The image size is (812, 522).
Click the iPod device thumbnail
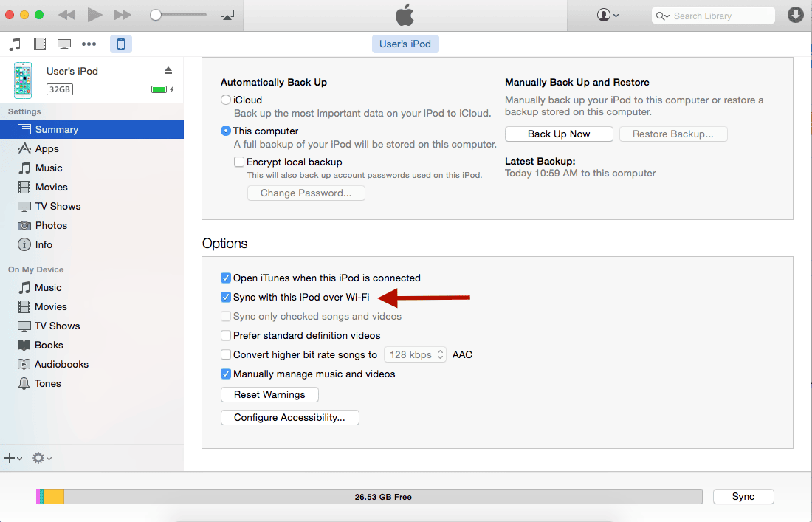point(23,80)
